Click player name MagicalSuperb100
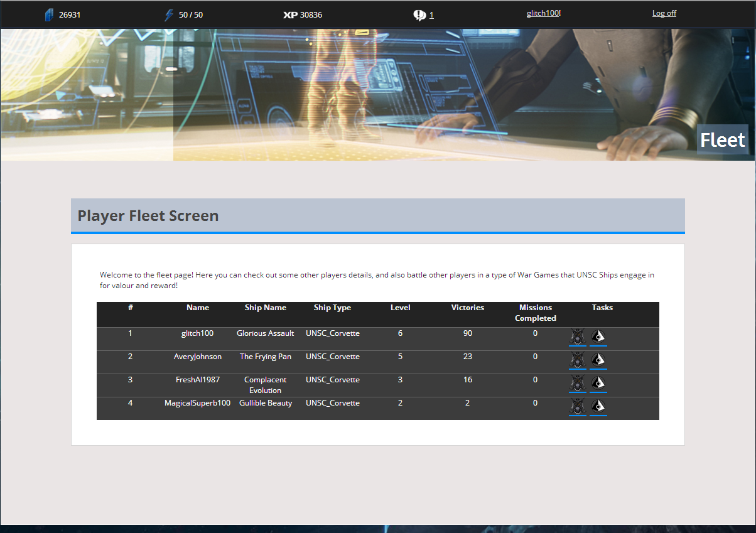 click(198, 403)
